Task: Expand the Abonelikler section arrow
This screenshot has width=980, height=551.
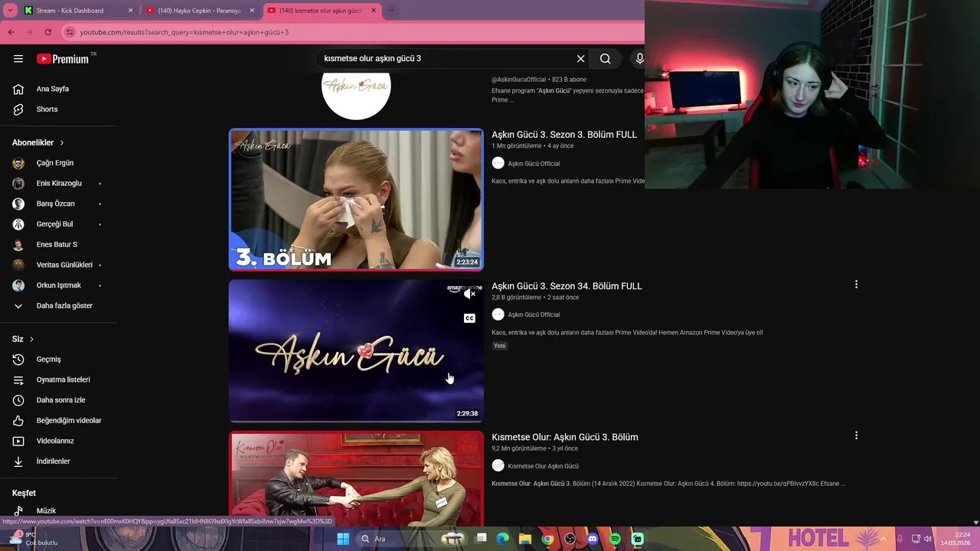Action: tap(62, 143)
